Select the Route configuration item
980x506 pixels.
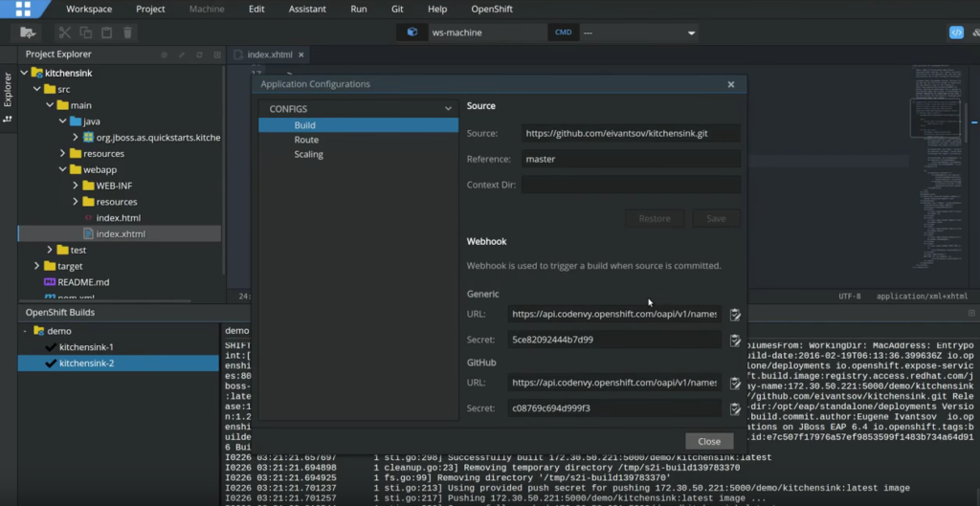tap(306, 140)
